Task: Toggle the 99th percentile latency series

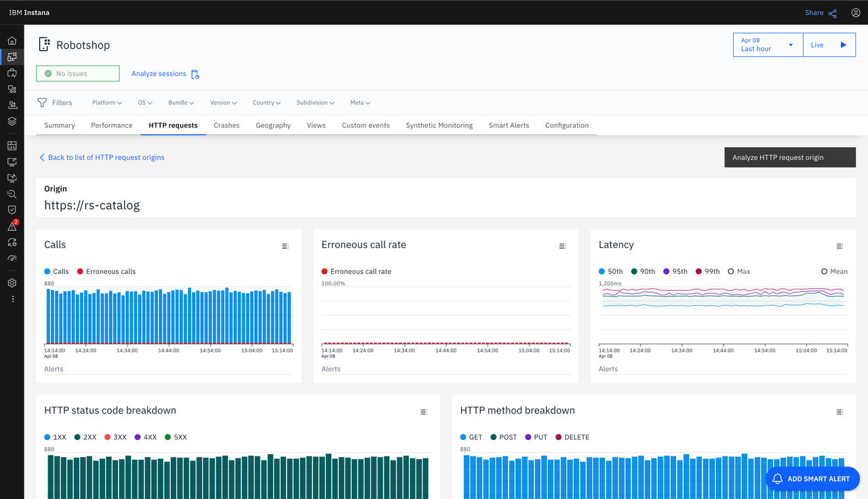Action: (x=708, y=271)
